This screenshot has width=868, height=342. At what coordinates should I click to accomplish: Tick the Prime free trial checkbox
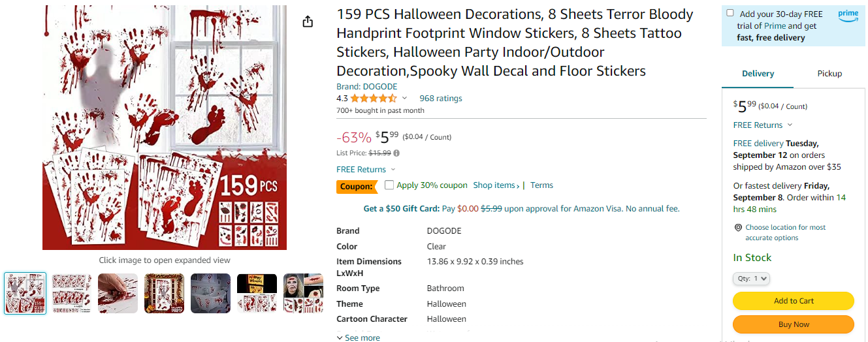pyautogui.click(x=730, y=13)
